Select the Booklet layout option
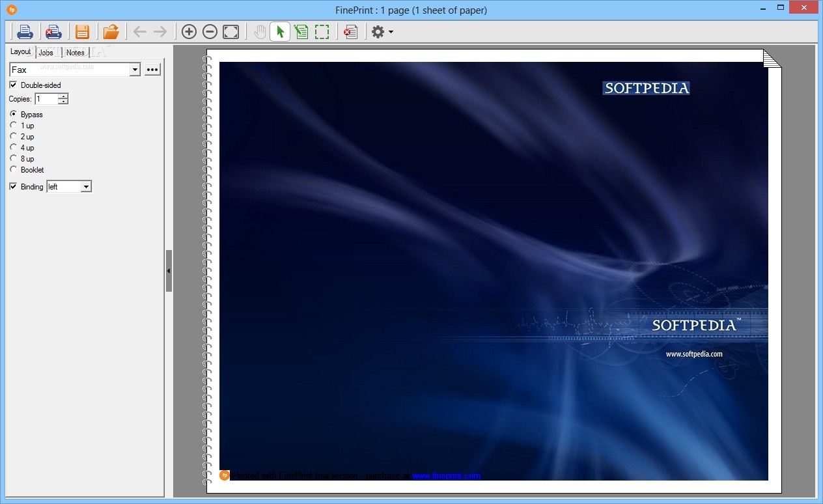Viewport: 823px width, 504px height. click(x=14, y=169)
